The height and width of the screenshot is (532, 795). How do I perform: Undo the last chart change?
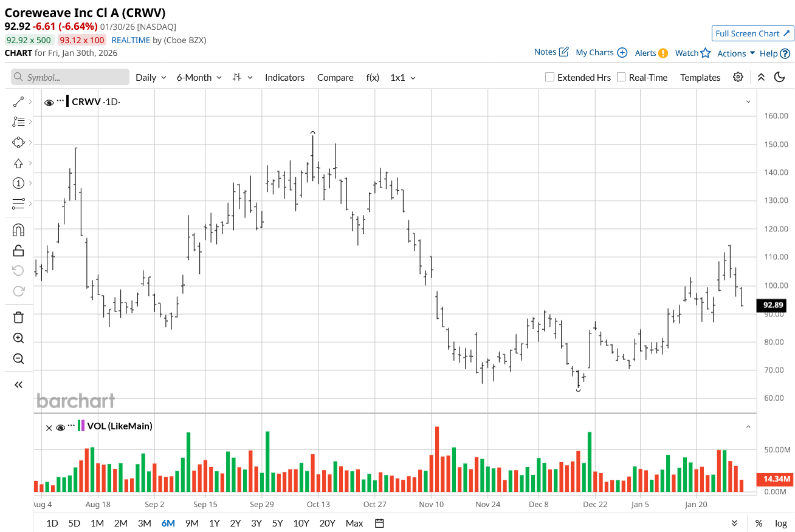click(18, 271)
